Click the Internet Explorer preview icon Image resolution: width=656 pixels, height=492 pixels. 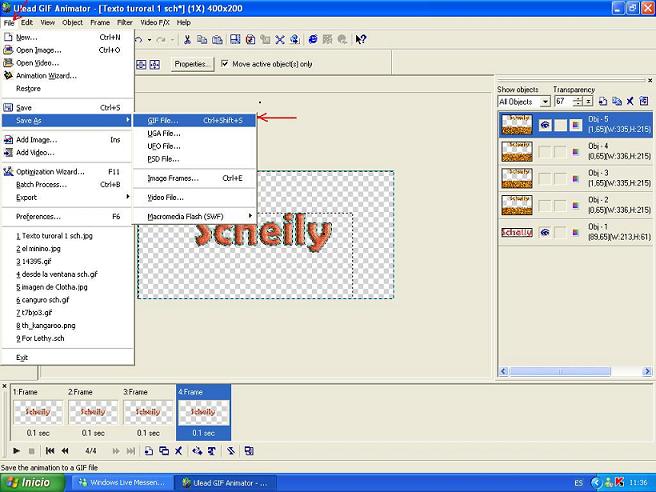[x=313, y=39]
